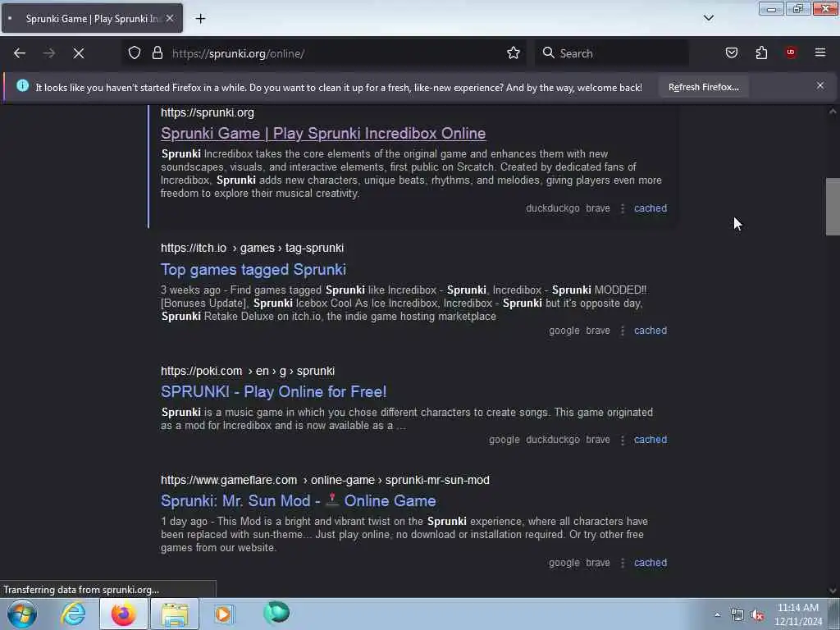This screenshot has width=840, height=630.
Task: Open Windows Explorer from the taskbar
Action: pos(175,614)
